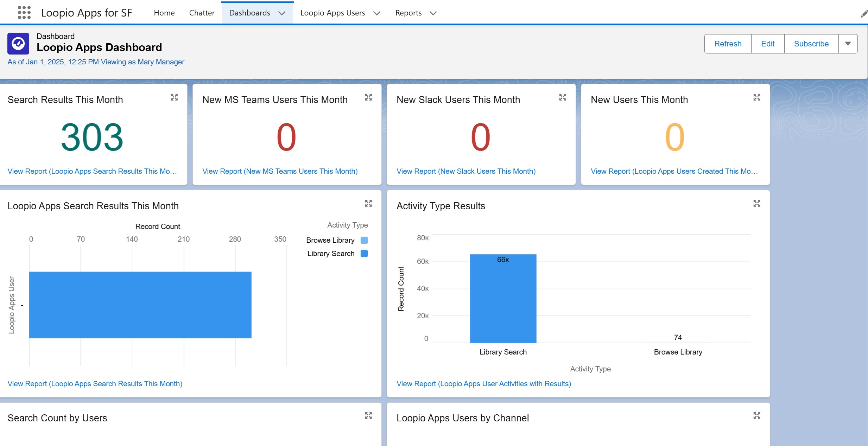Open View Report Loopio Apps Users Created
Image resolution: width=868 pixels, height=446 pixels.
pyautogui.click(x=674, y=171)
